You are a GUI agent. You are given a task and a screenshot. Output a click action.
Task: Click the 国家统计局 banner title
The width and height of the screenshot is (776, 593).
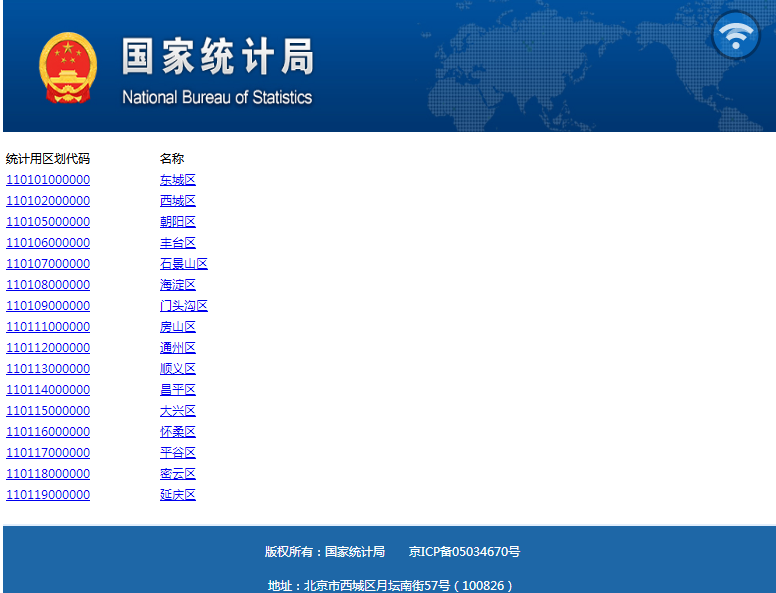(x=218, y=56)
